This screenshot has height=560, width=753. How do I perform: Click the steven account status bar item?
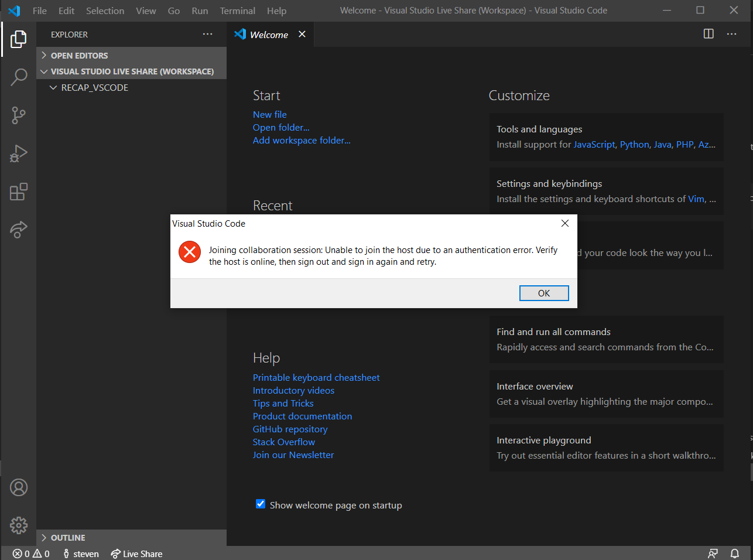click(x=81, y=554)
